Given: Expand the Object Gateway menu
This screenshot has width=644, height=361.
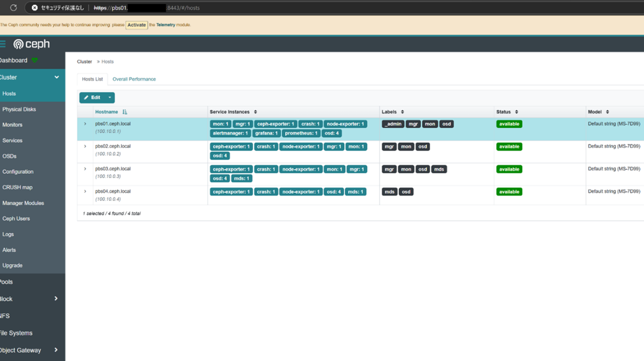Looking at the screenshot, I should point(56,350).
